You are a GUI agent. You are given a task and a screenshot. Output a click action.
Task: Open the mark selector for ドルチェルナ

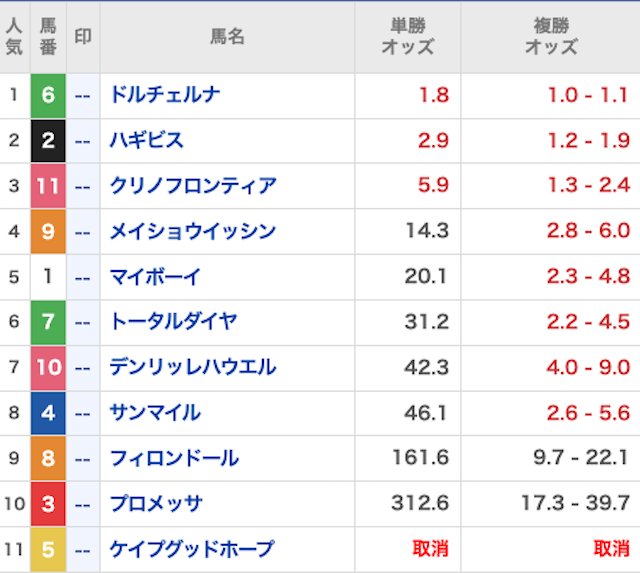[x=83, y=96]
